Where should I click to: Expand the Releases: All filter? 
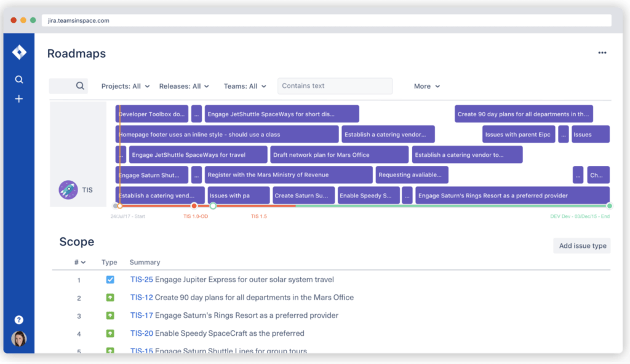(x=184, y=86)
